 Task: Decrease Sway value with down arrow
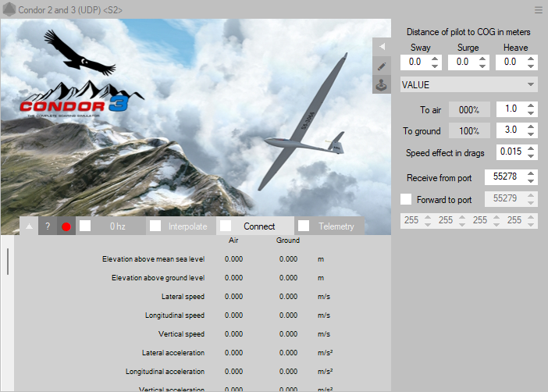[x=435, y=66]
